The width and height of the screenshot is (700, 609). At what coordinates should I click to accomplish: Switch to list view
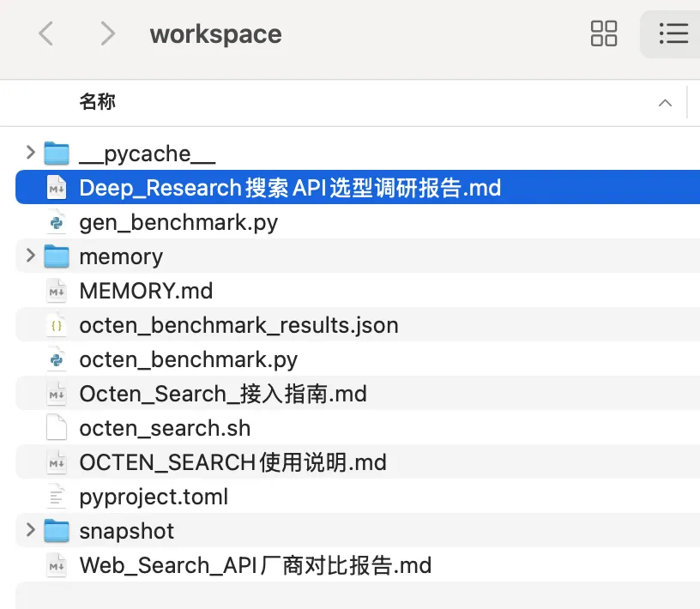coord(673,34)
